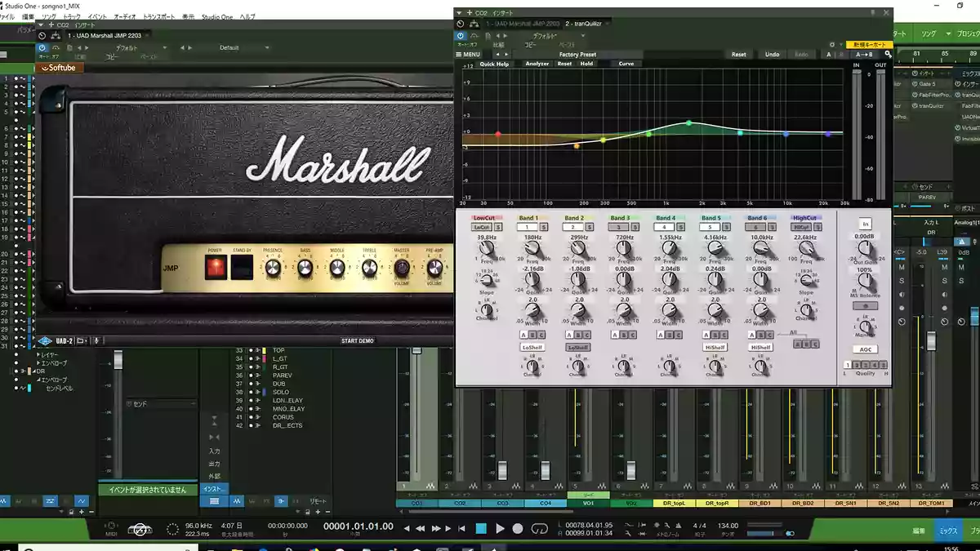Image resolution: width=980 pixels, height=551 pixels.
Task: Toggle Band 6 enable button
Action: 756,228
